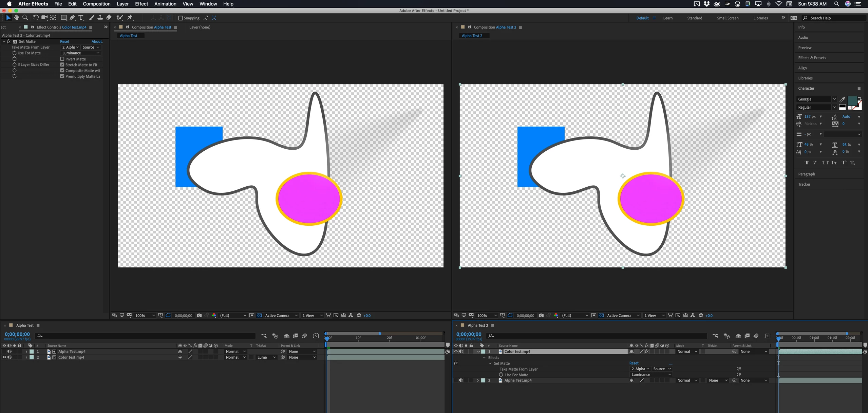
Task: Toggle the Snapping checkbox
Action: (x=181, y=18)
